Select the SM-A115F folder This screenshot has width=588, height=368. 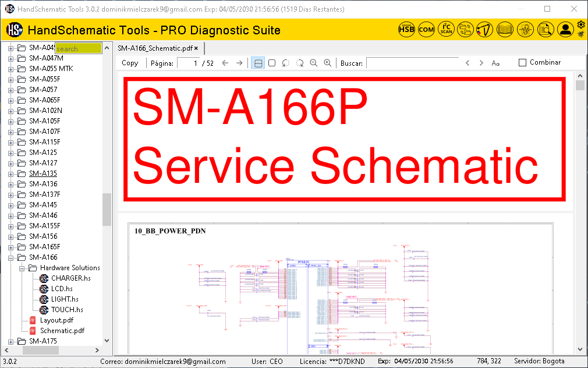45,141
